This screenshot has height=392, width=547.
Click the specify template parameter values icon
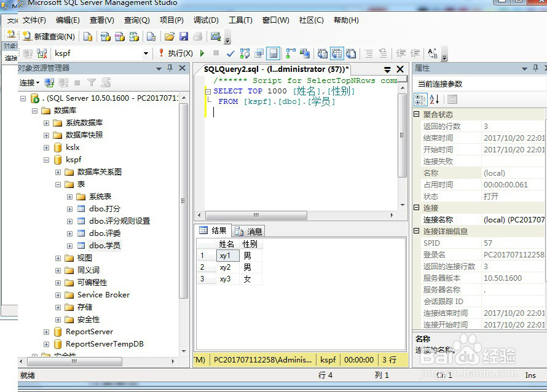(433, 53)
